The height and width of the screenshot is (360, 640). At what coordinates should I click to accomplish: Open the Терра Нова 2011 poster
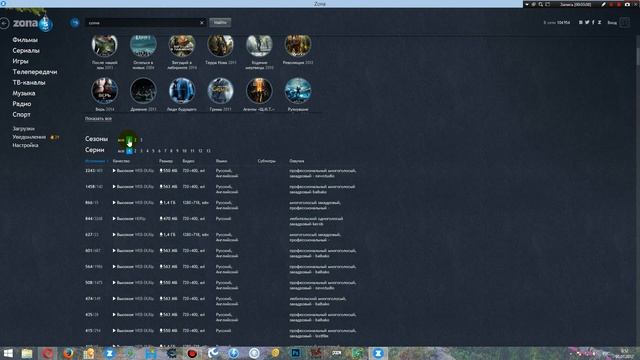point(220,45)
